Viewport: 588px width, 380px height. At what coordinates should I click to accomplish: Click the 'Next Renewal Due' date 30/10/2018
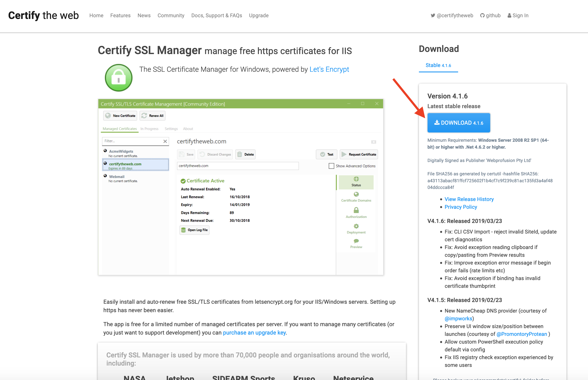(x=240, y=221)
